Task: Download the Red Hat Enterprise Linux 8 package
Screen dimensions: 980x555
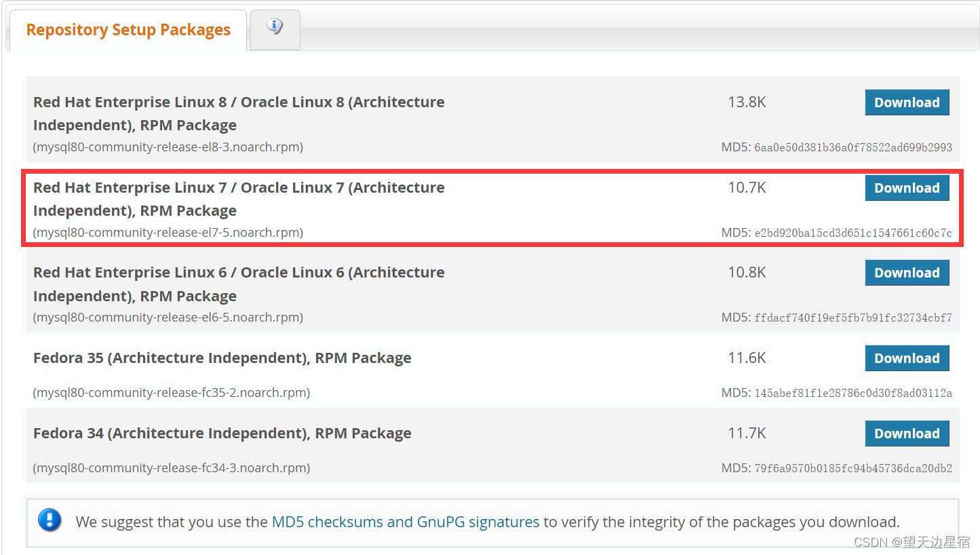Action: 907,102
